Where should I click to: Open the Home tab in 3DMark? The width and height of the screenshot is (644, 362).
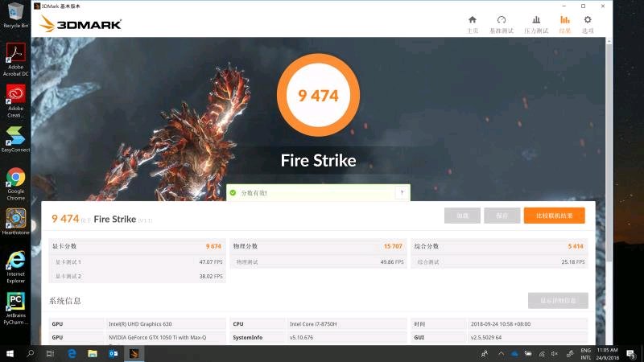pos(473,24)
